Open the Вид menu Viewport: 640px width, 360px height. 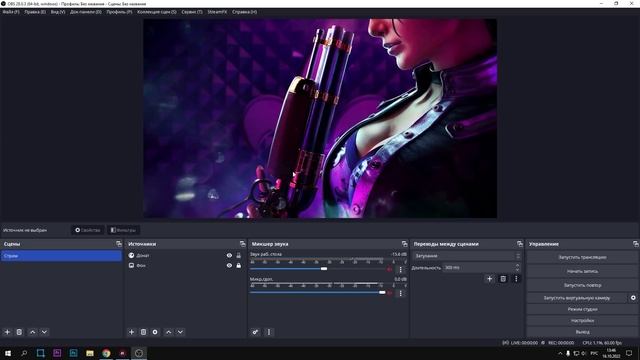click(58, 12)
